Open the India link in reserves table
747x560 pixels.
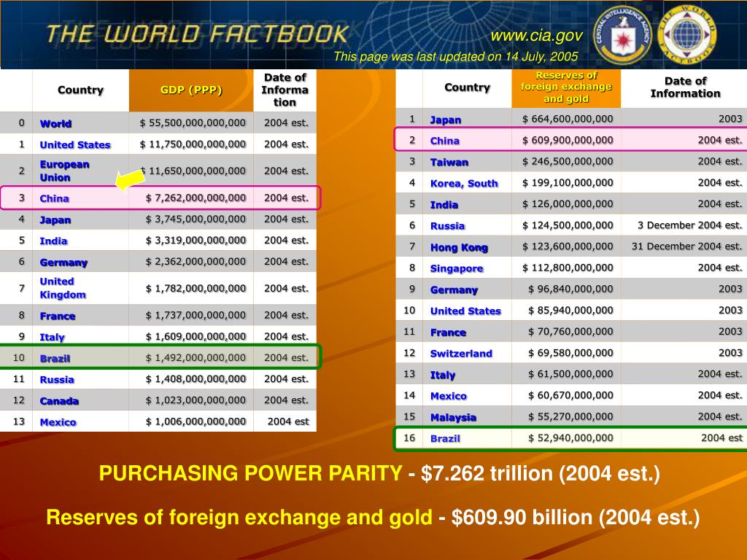click(444, 205)
